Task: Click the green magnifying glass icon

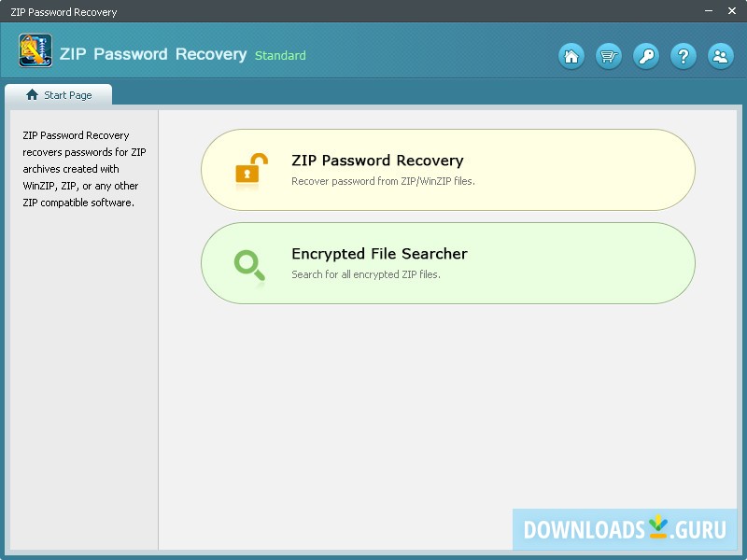Action: tap(249, 264)
